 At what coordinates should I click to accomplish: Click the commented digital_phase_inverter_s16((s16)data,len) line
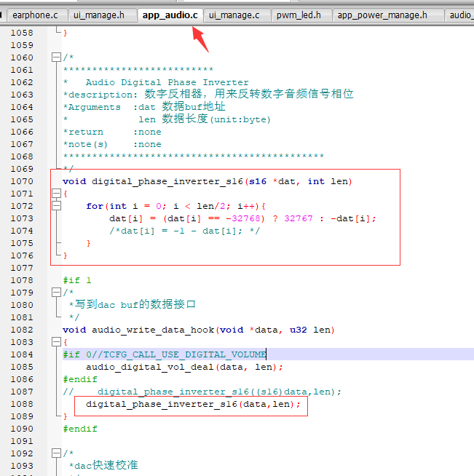(x=202, y=392)
